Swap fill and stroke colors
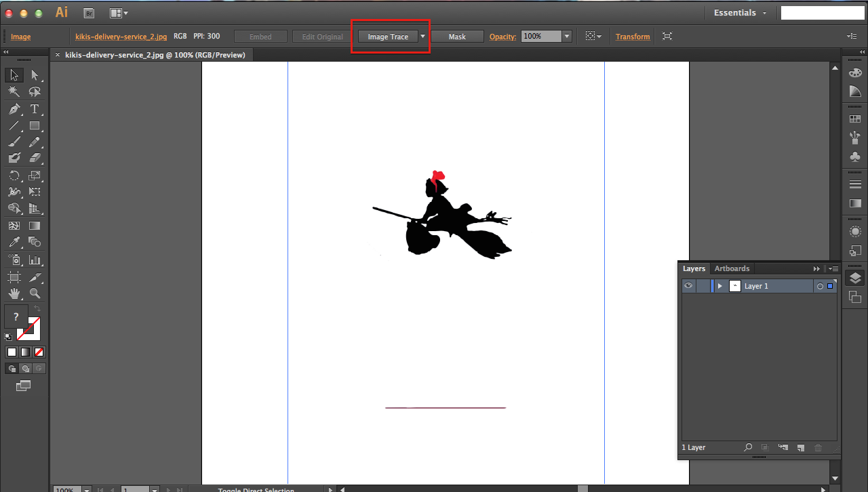This screenshot has width=868, height=492. (37, 309)
